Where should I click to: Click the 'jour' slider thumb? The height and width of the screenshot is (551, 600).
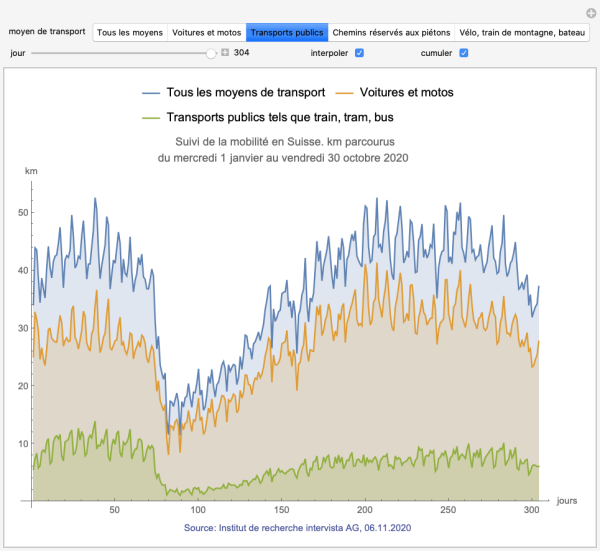pyautogui.click(x=211, y=52)
